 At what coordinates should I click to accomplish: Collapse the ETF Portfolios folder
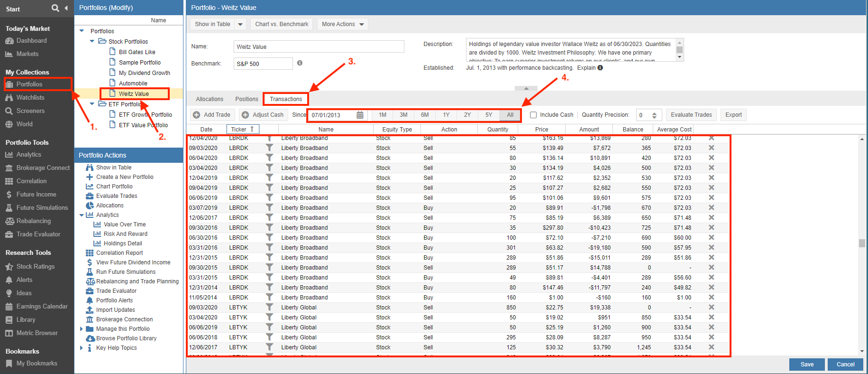tap(92, 104)
